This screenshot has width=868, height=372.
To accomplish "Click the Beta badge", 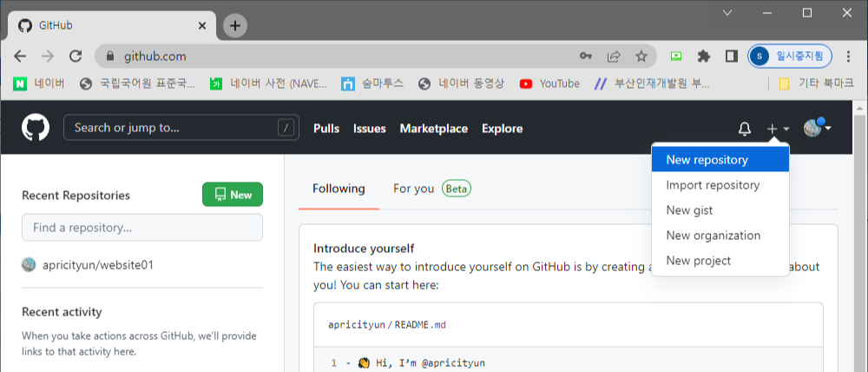I will (x=457, y=189).
